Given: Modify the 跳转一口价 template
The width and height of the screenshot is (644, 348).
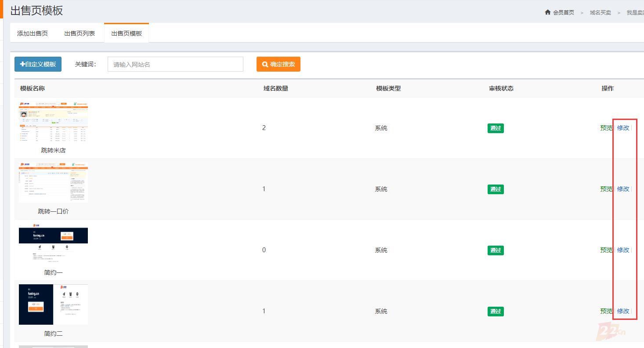Looking at the screenshot, I should (x=623, y=189).
